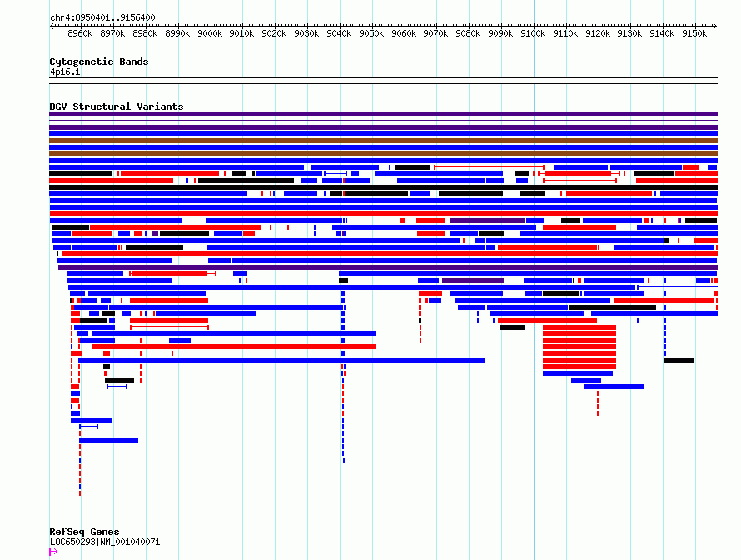Select the long blue bar ending near 9085k
741x560 pixels.
click(x=281, y=360)
